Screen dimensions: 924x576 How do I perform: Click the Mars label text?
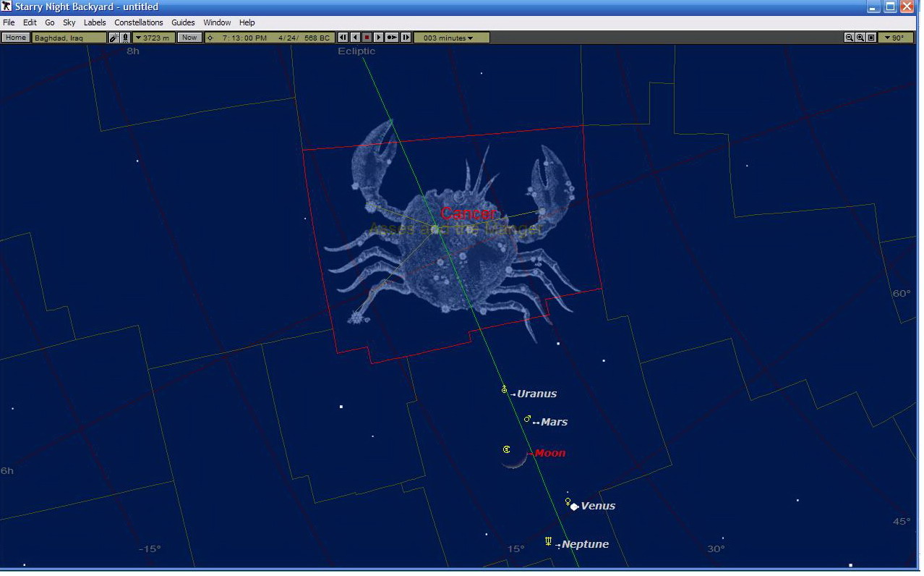(555, 422)
